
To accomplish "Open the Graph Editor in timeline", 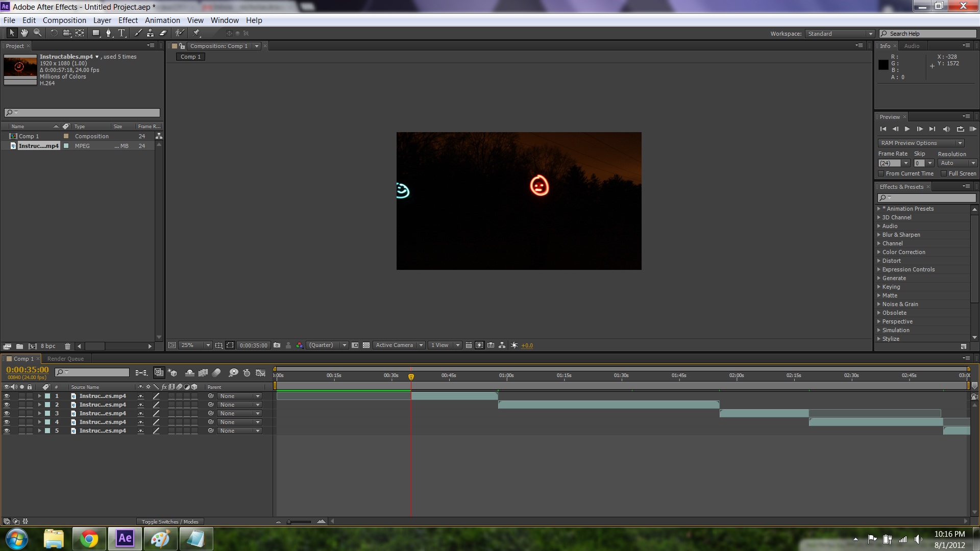I will click(x=260, y=373).
